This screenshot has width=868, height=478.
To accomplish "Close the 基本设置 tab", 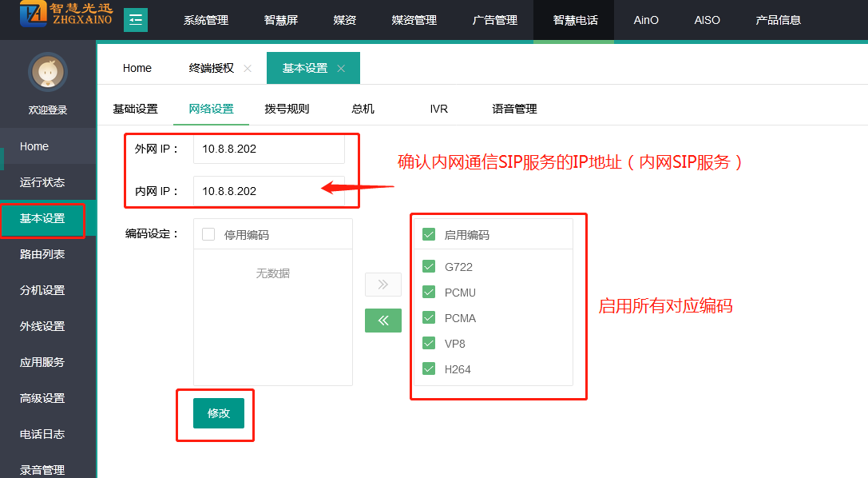I will coord(341,69).
